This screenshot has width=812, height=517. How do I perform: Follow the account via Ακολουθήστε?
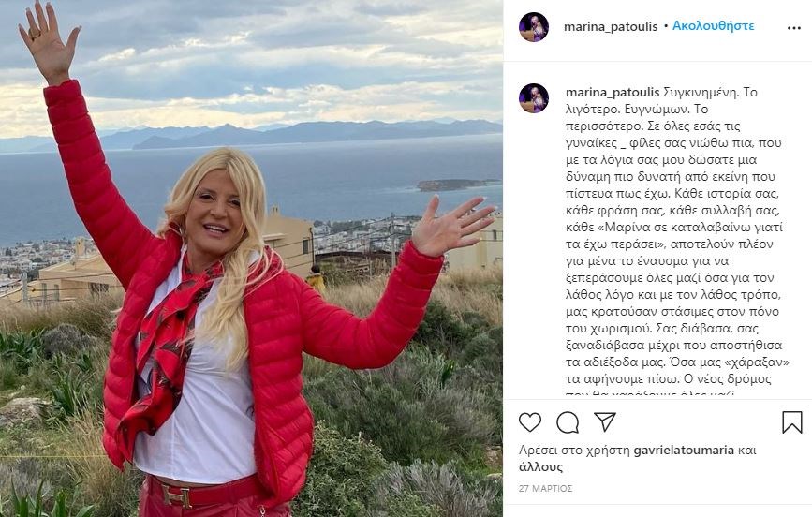[713, 26]
